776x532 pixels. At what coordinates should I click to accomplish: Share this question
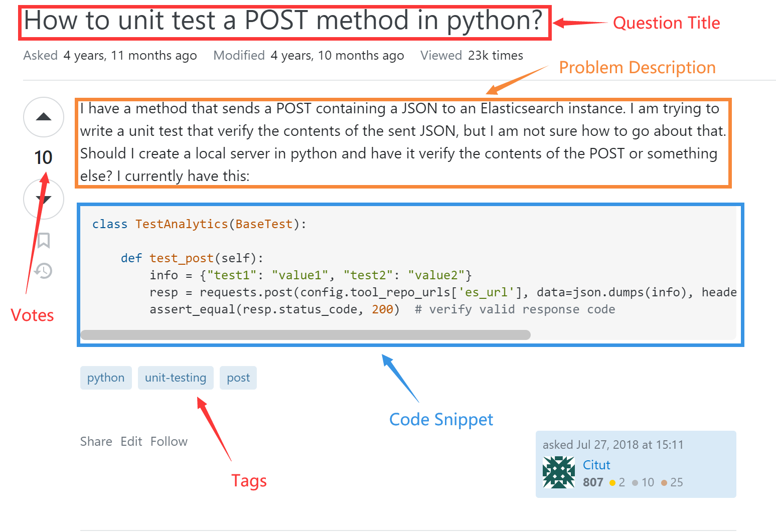tap(96, 441)
